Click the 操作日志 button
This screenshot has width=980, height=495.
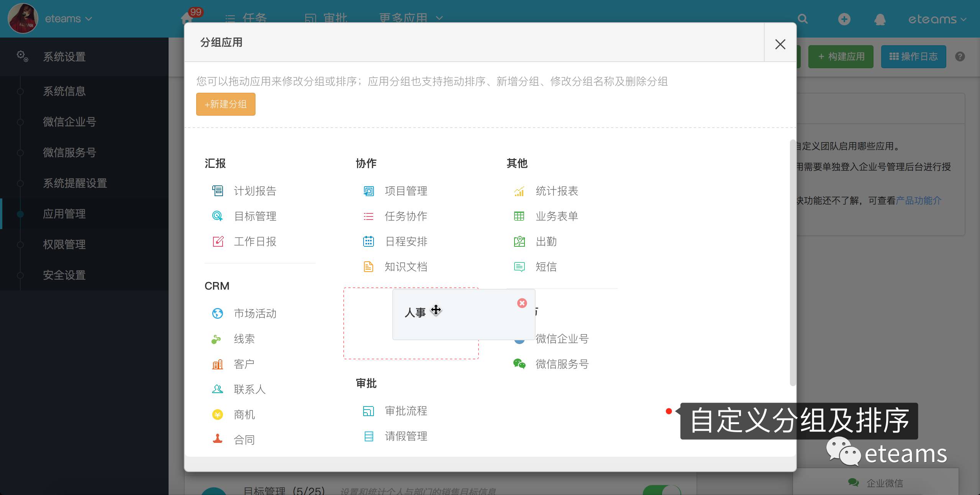tap(913, 57)
